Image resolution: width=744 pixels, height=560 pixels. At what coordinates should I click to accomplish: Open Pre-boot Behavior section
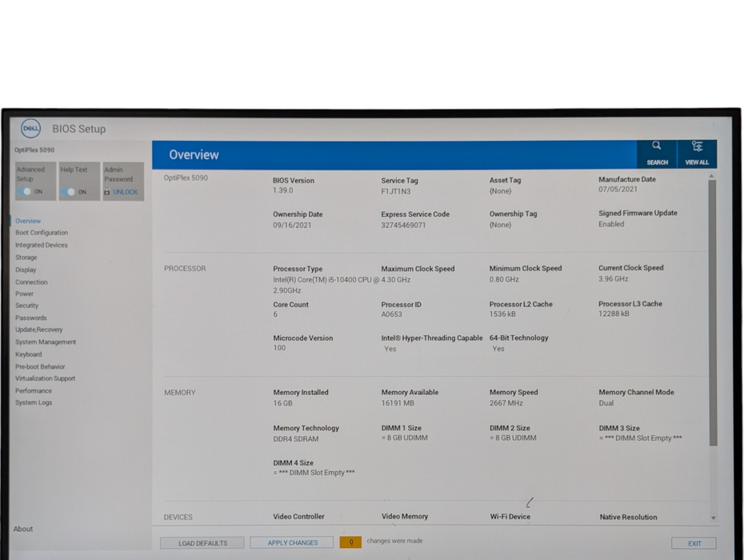pos(40,366)
